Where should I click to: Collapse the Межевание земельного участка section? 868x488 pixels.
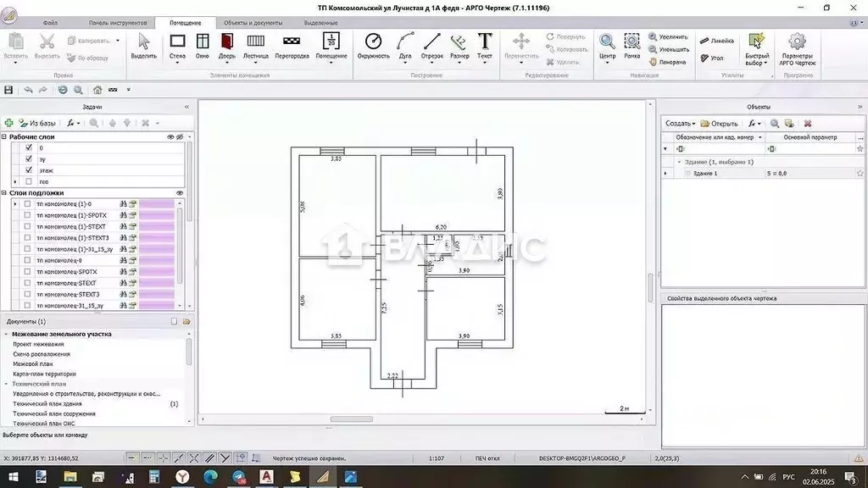(6, 334)
